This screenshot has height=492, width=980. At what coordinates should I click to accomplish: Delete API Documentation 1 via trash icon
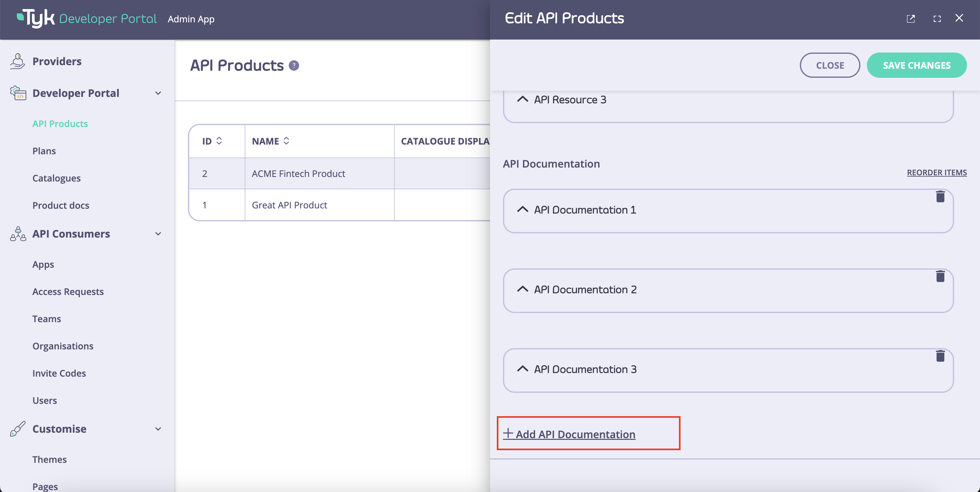(x=940, y=196)
